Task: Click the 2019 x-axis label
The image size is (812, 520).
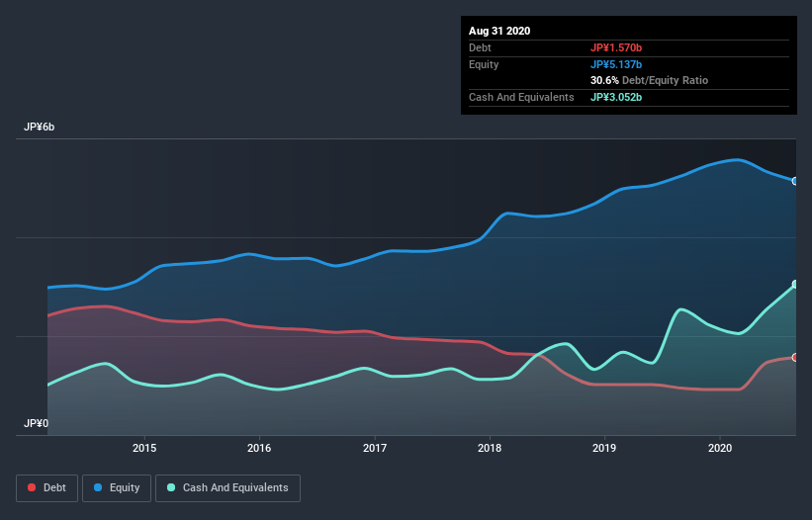Action: point(604,448)
